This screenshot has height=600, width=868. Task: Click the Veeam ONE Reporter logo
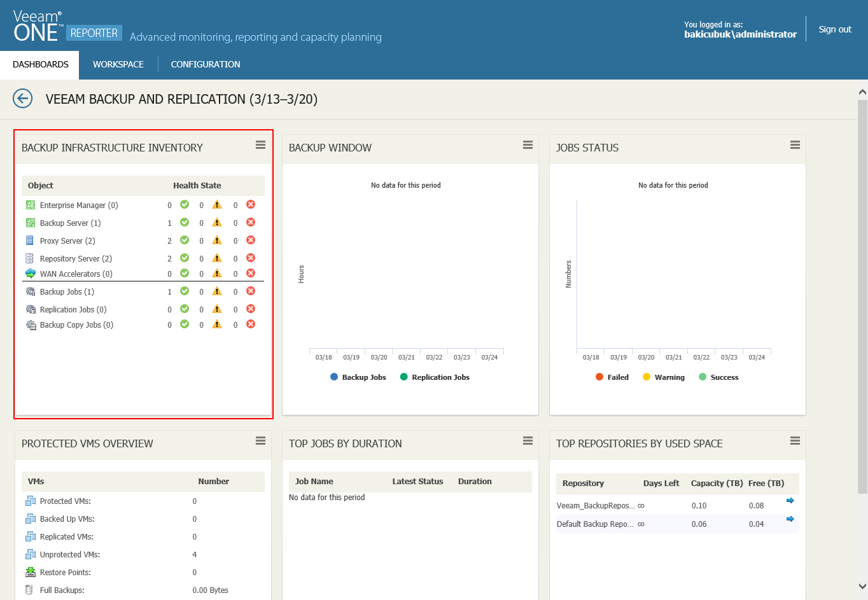66,27
